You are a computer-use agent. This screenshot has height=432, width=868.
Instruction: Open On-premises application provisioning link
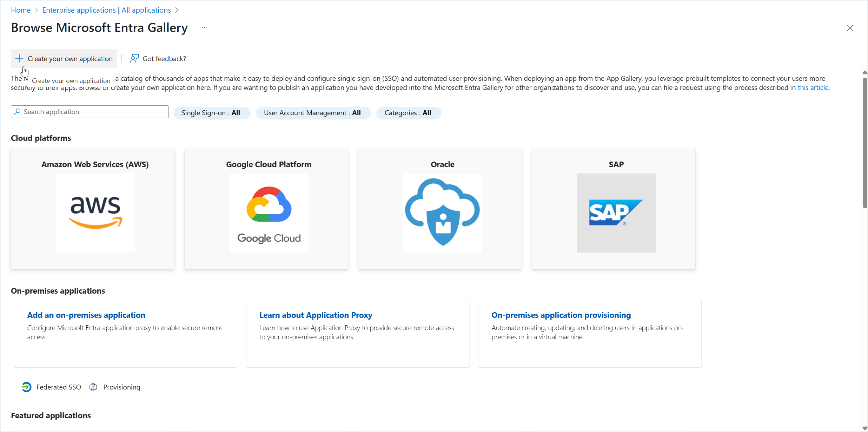pyautogui.click(x=561, y=315)
